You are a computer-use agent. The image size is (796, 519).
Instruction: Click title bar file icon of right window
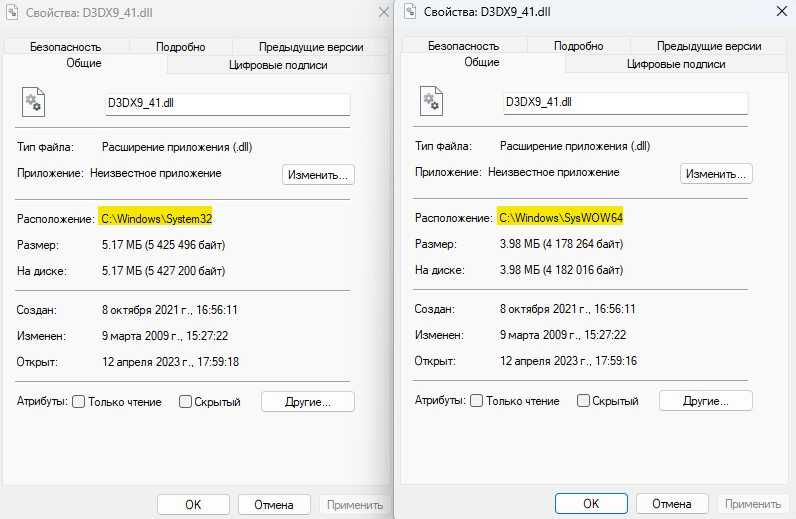410,11
